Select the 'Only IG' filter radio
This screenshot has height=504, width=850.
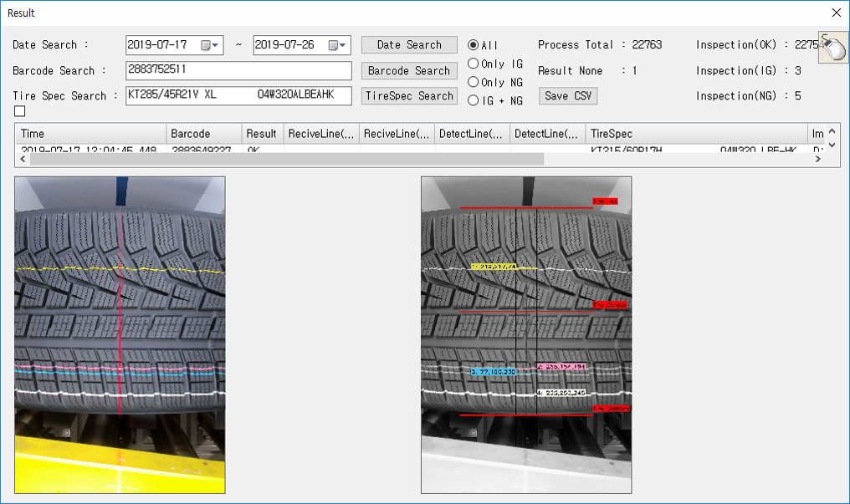(474, 64)
